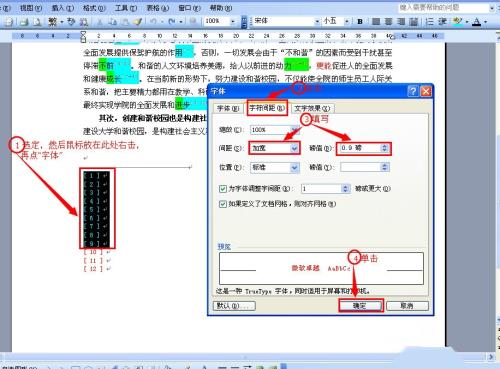Click the Paste clipboard icon
The width and height of the screenshot is (500, 369).
(125, 22)
